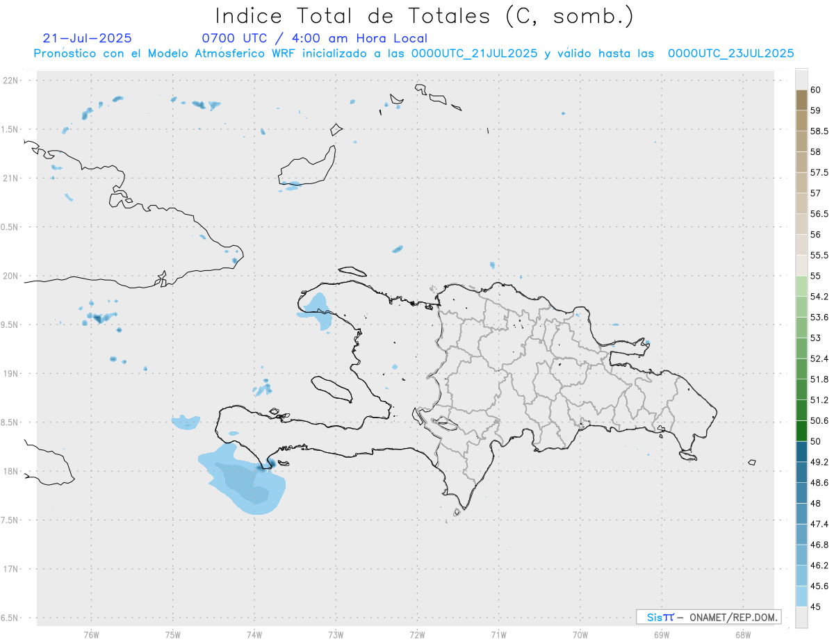Click the light blue swatch between 45 and 45.6
This screenshot has width=834, height=644.
[x=801, y=595]
